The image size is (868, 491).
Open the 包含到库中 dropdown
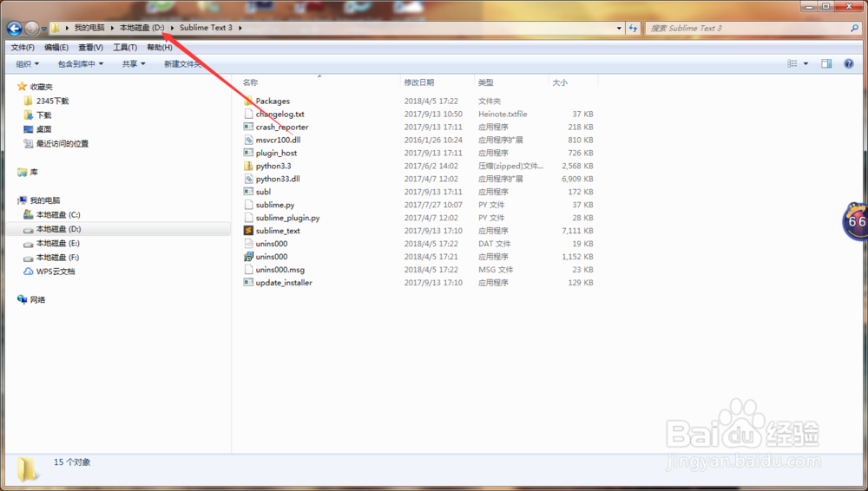click(x=81, y=64)
